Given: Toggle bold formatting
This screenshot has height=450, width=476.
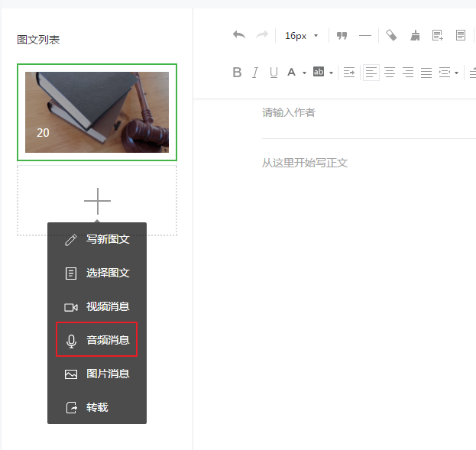Looking at the screenshot, I should 237,73.
